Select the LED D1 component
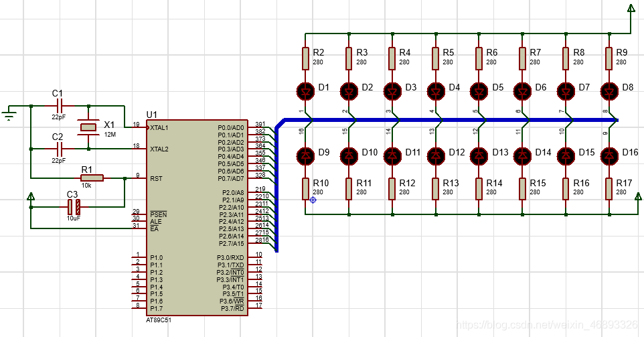 [x=305, y=91]
